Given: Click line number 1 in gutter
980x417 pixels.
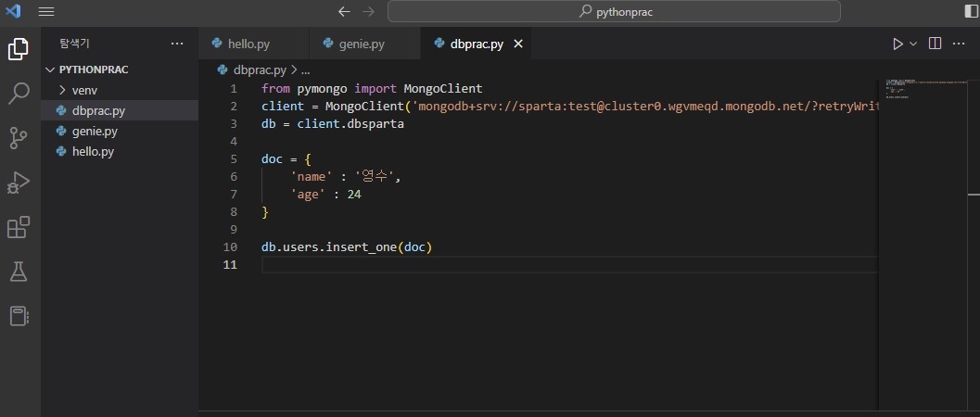Looking at the screenshot, I should tap(233, 89).
